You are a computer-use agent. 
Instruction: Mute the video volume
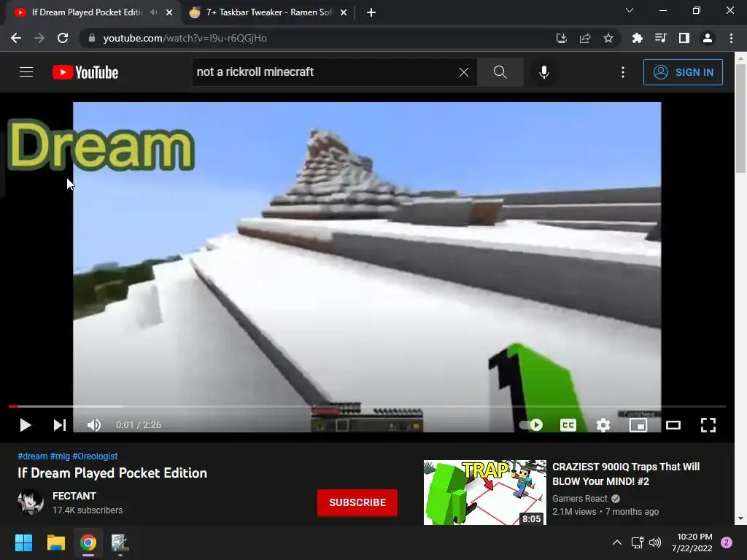click(94, 425)
